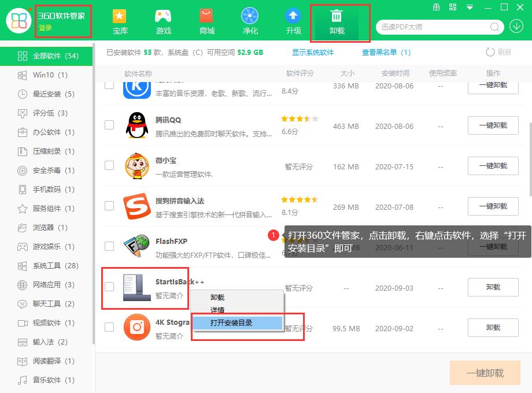Image resolution: width=532 pixels, height=393 pixels.
Task: Sort by the 安装时间 column header
Action: [396, 73]
